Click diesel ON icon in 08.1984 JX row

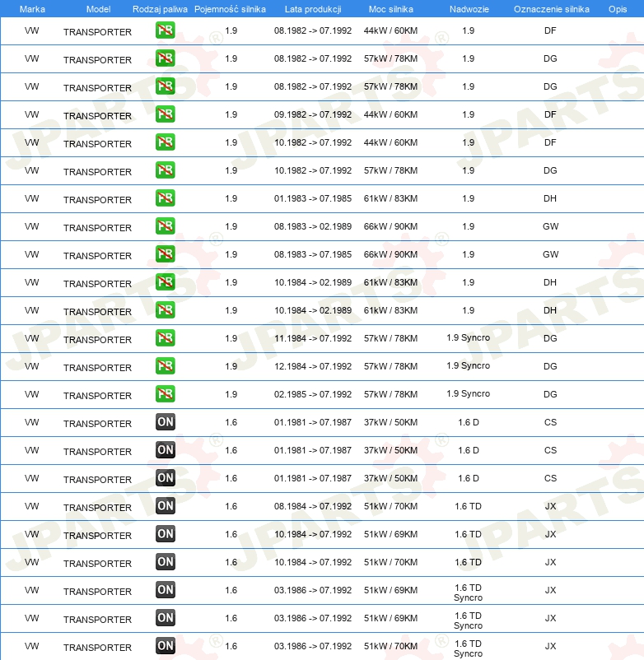tap(165, 506)
